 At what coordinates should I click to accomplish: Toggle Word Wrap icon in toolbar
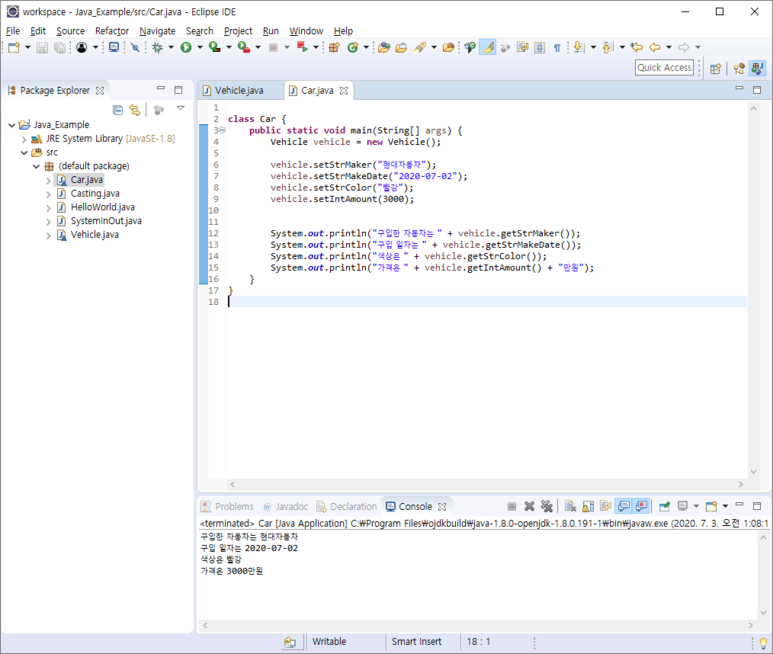point(523,47)
